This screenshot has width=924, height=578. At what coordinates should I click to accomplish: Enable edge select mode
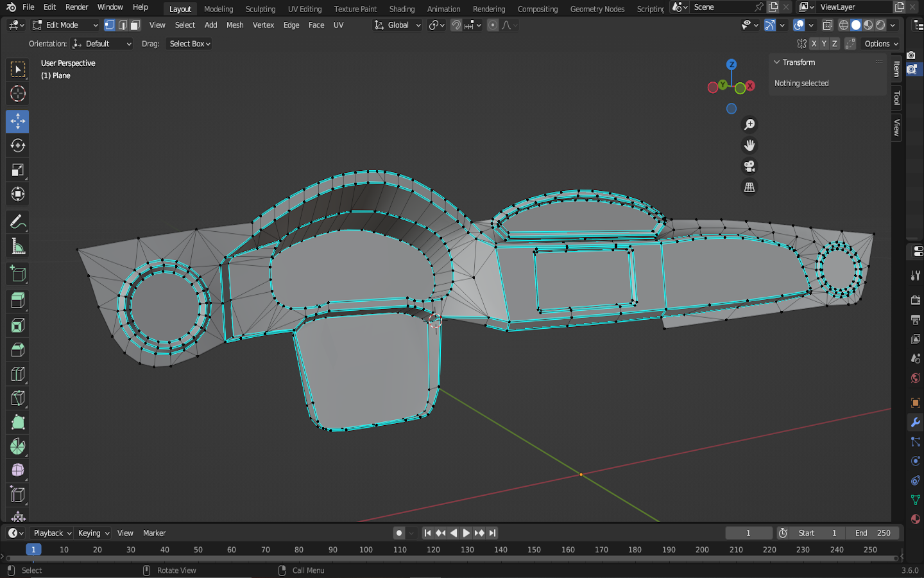tap(123, 25)
